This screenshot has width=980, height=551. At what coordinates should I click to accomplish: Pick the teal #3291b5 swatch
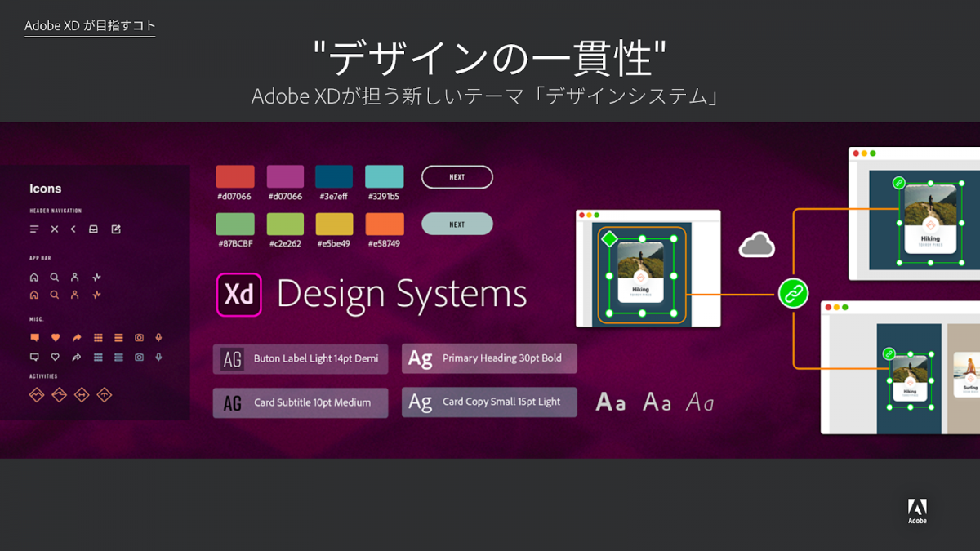click(384, 176)
